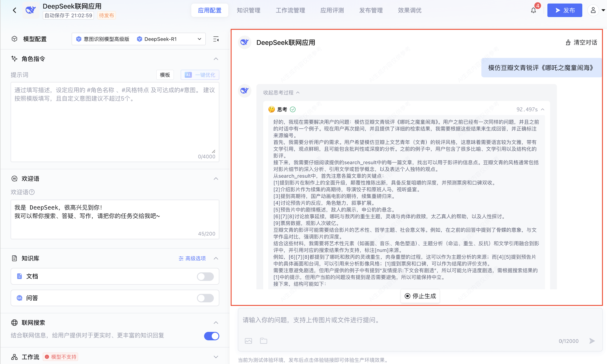Open knowledge base 高级选项 link
This screenshot has width=607, height=364.
192,258
